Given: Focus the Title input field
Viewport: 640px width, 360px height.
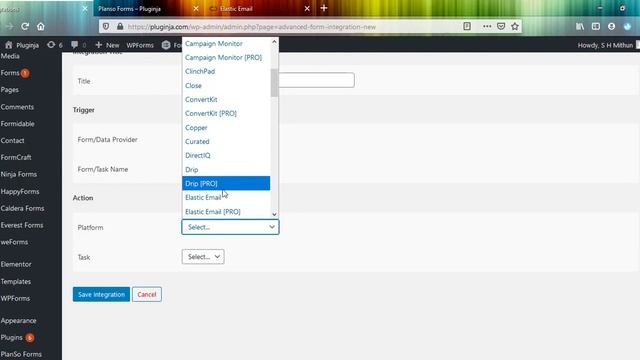Looking at the screenshot, I should [316, 80].
